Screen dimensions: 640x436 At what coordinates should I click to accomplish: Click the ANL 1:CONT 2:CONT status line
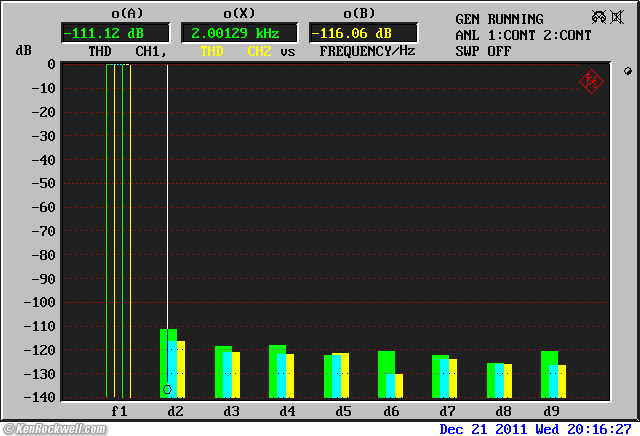pyautogui.click(x=523, y=35)
